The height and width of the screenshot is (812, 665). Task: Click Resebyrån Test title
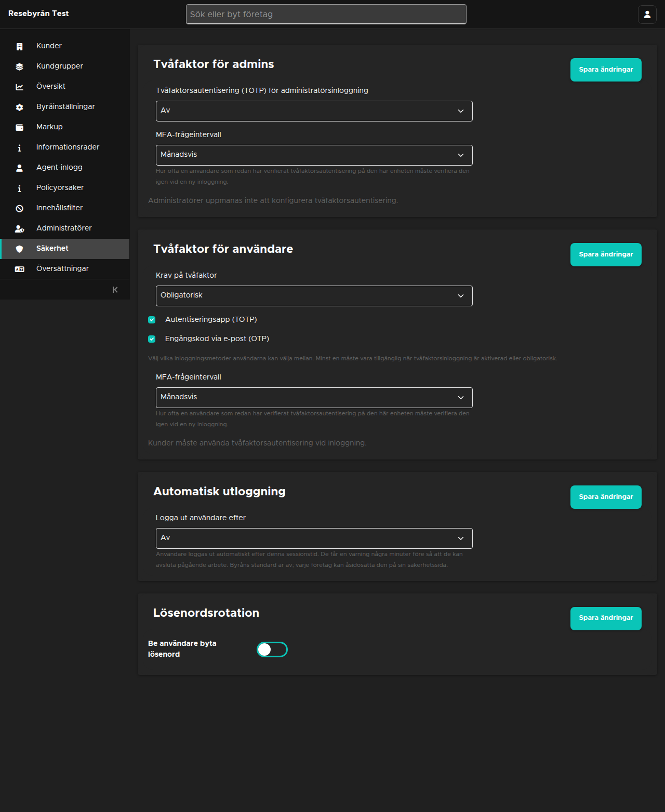(38, 13)
